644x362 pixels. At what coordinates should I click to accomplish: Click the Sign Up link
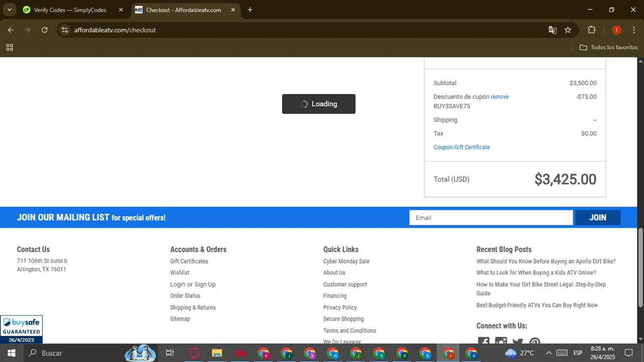click(x=205, y=284)
